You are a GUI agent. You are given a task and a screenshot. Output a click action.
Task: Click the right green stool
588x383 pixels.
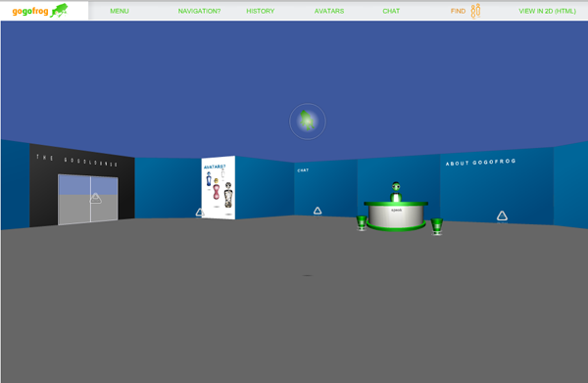click(x=436, y=226)
